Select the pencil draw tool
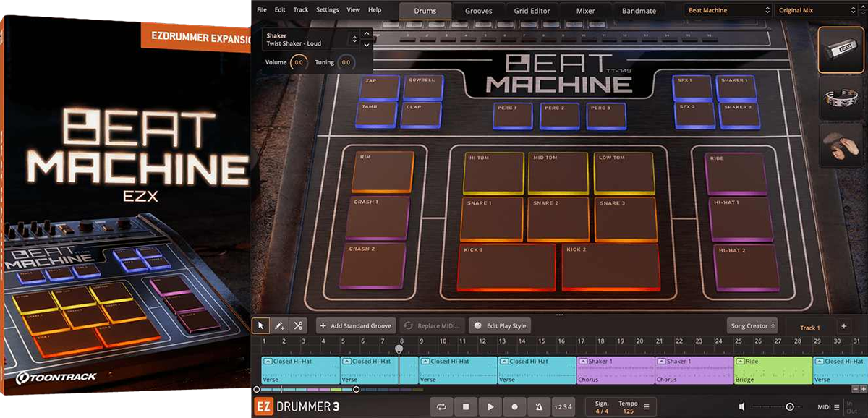 (x=279, y=325)
